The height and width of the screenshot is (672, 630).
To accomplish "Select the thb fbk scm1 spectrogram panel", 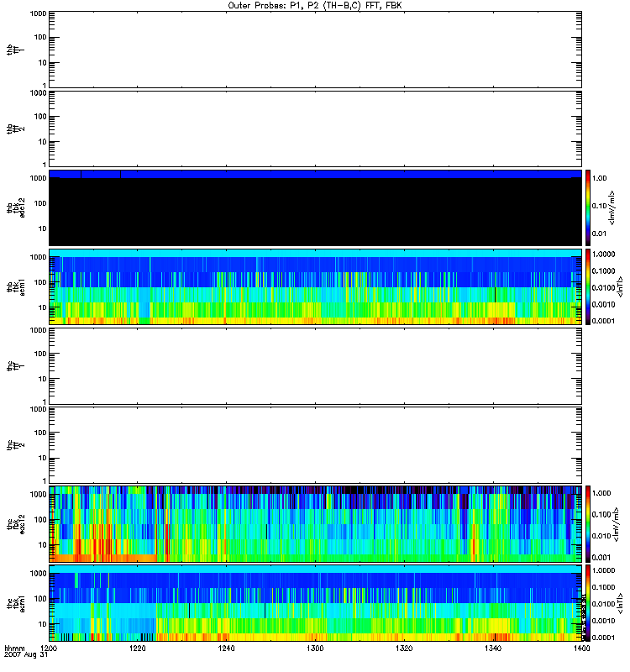I will click(315, 286).
